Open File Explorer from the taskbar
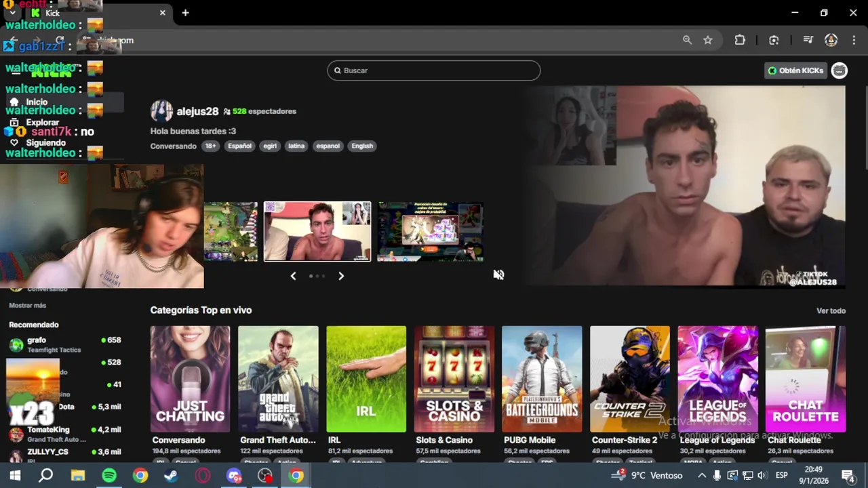This screenshot has height=488, width=868. pos(78,476)
